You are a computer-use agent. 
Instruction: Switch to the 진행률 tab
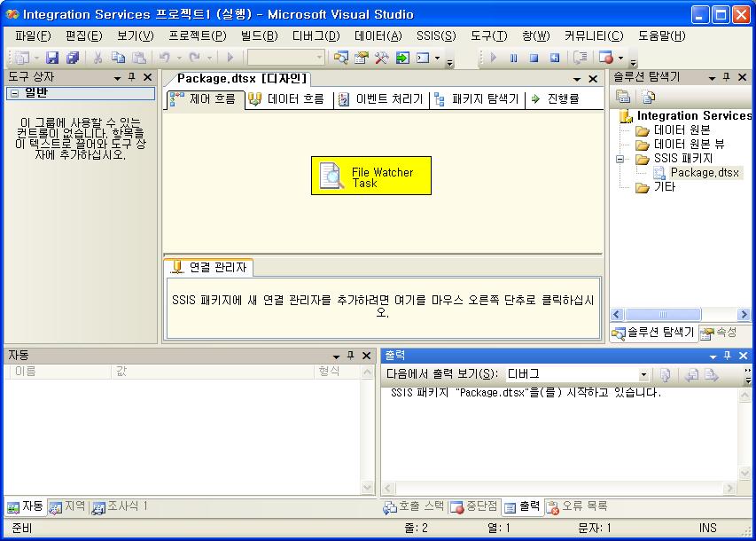(555, 99)
